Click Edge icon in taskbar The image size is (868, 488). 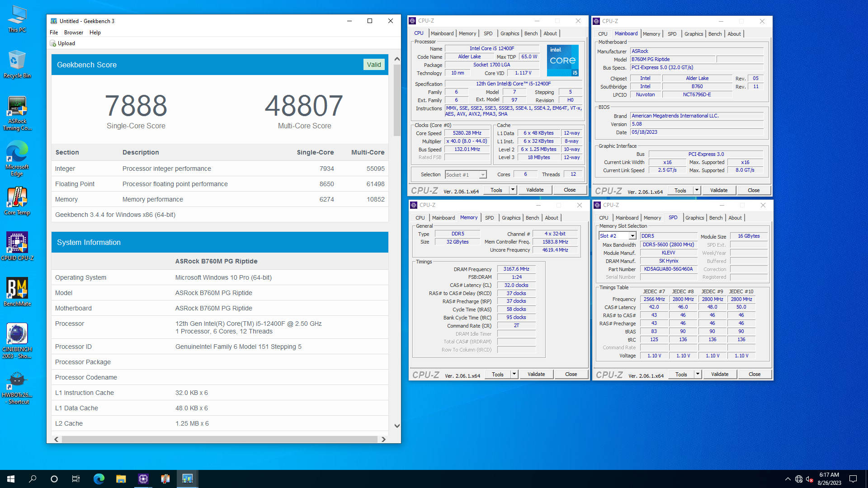point(99,479)
